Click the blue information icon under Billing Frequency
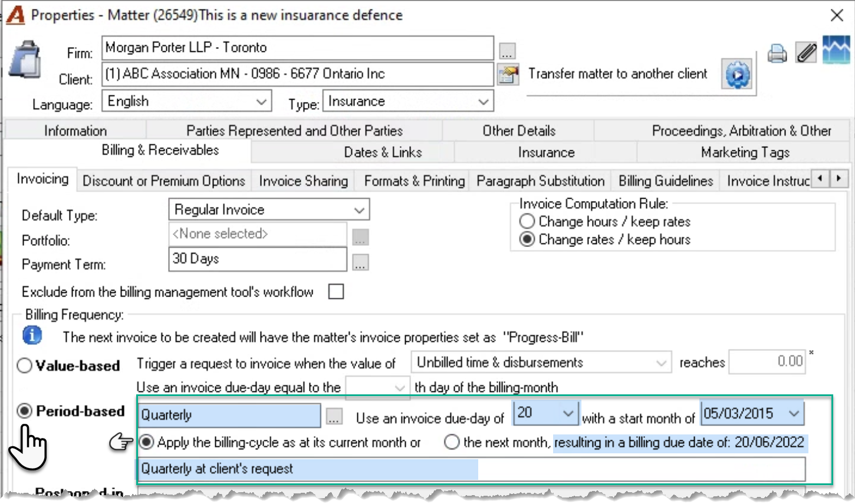The height and width of the screenshot is (504, 855). click(32, 335)
